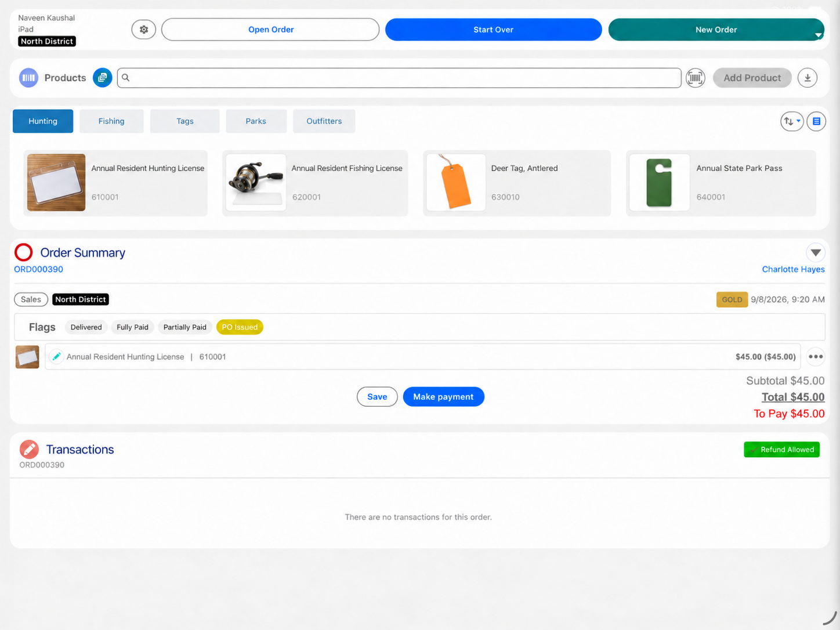Select the Deer Tag, Antlered product card
Screen dimensions: 840x630
(x=517, y=183)
